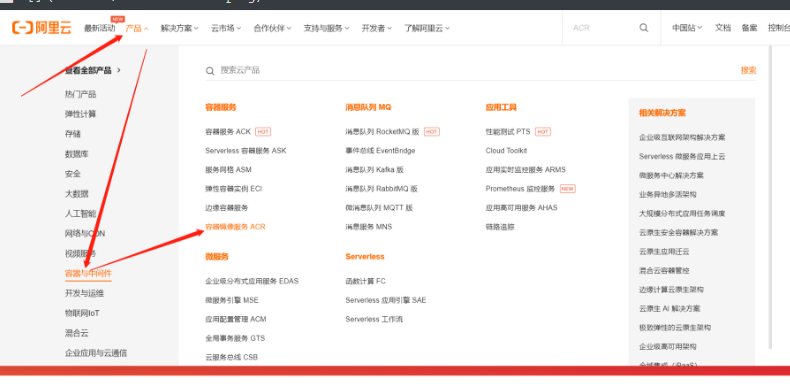Open the 合作伙伴 dropdown
This screenshot has width=790, height=388.
(x=272, y=28)
